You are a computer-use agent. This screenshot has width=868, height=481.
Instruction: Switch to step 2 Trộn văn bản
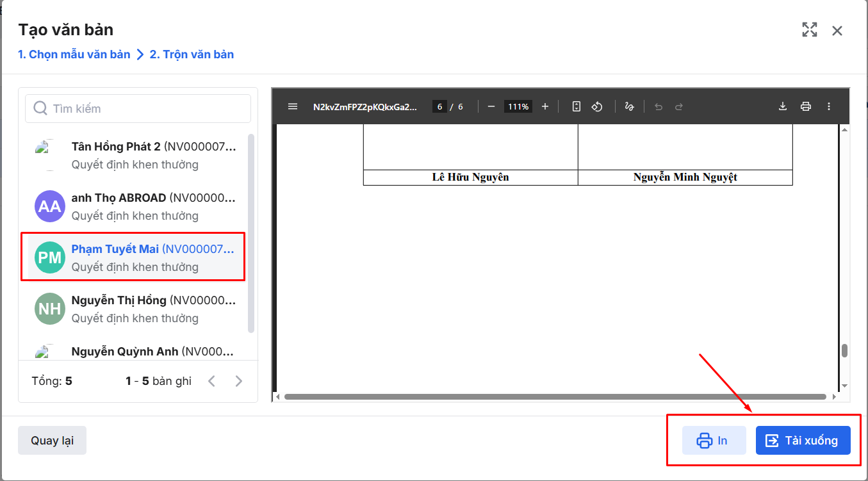192,54
